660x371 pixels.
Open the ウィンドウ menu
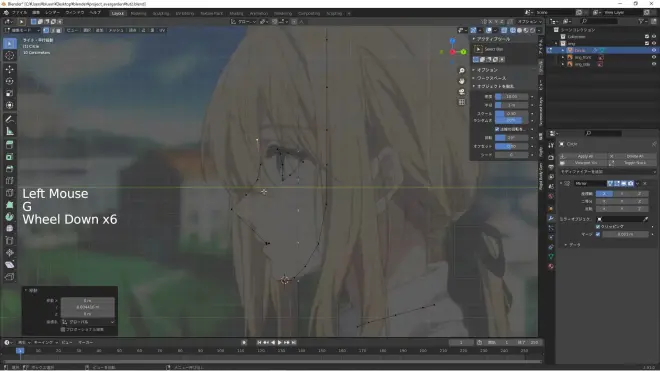[x=75, y=13]
